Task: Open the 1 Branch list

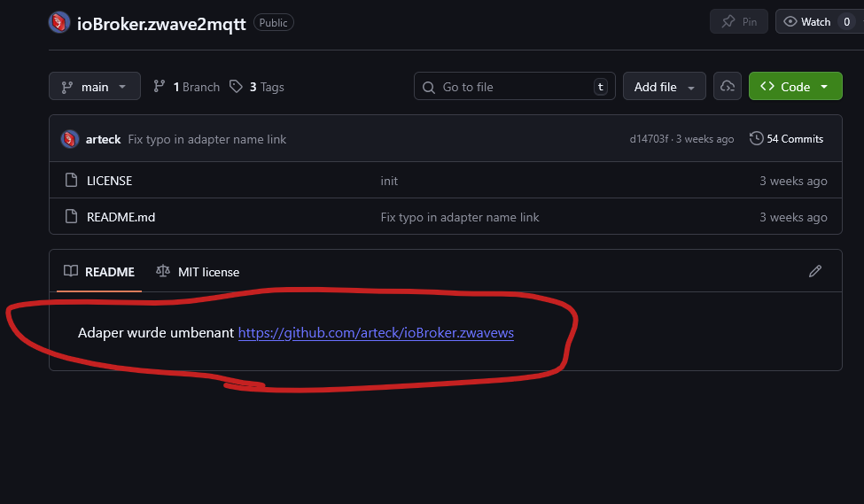Action: tap(186, 87)
